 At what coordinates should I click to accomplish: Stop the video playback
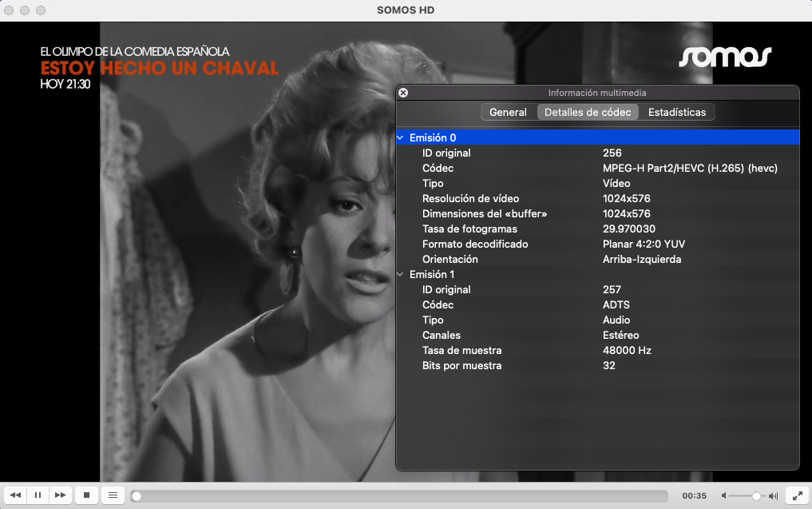(86, 495)
